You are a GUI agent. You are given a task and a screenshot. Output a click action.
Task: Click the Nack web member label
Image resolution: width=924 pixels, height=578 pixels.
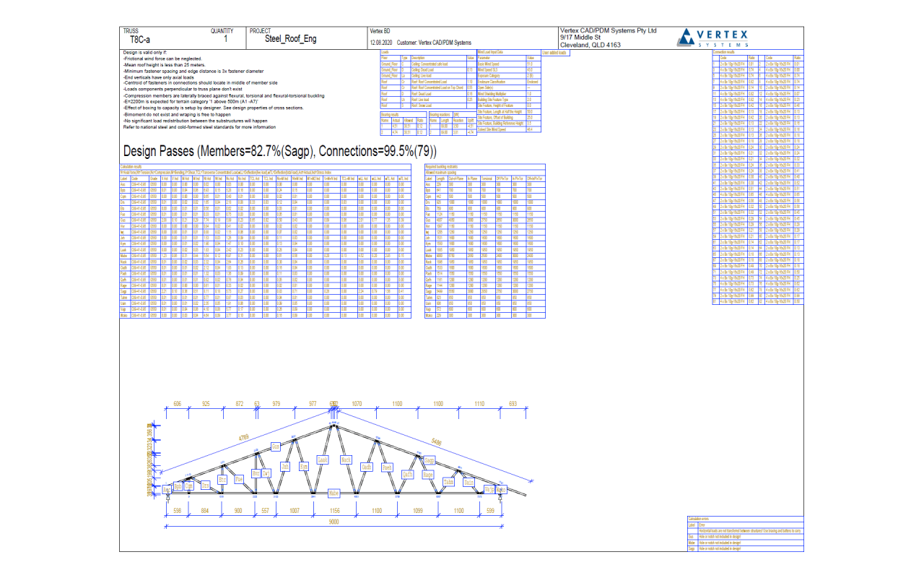(x=345, y=460)
